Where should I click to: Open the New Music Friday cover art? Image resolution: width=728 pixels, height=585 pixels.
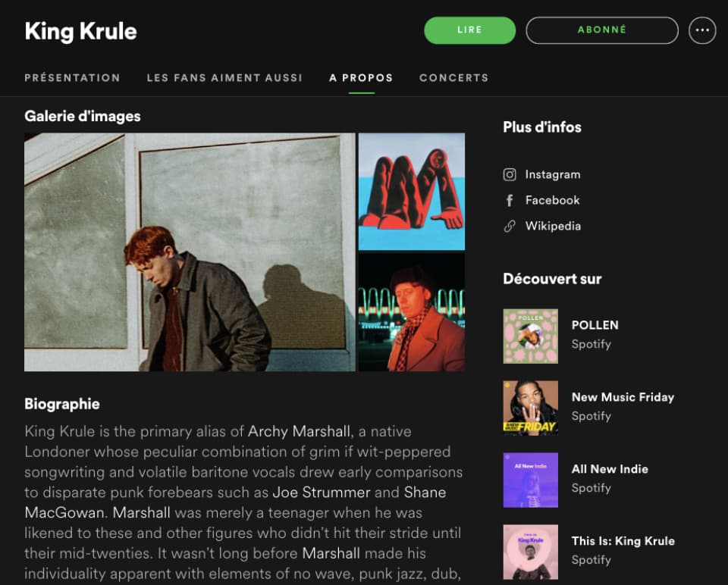(x=531, y=408)
